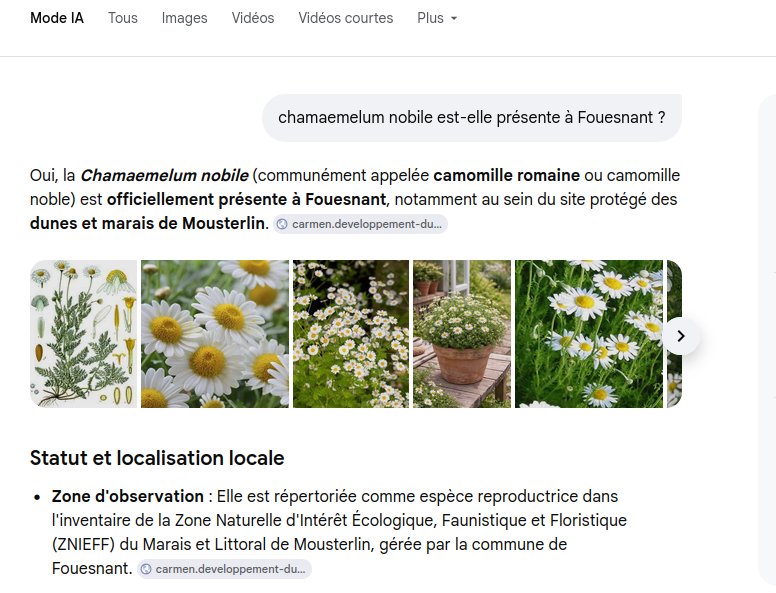Click the link icon in first carmen citation
Screen dimensions: 776x593
tap(282, 224)
